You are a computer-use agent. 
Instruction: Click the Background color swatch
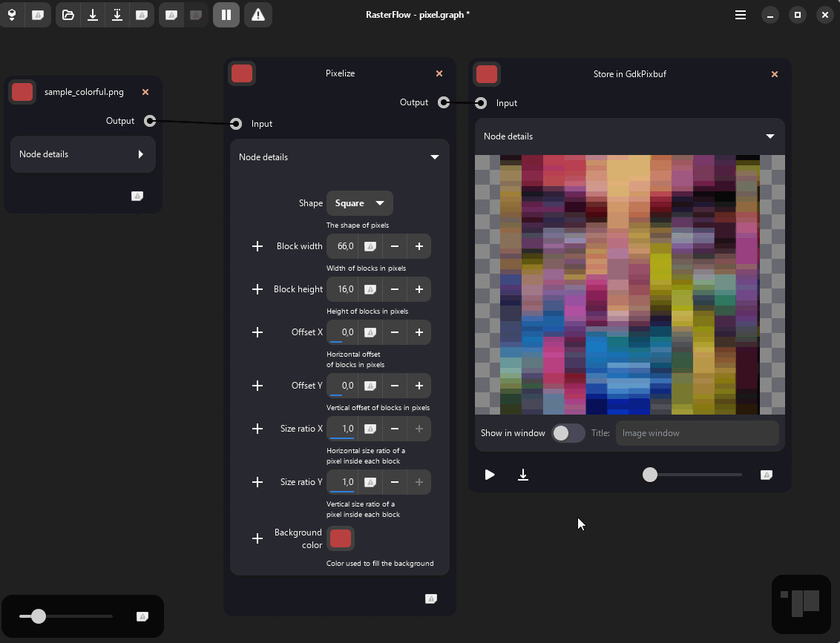tap(341, 538)
